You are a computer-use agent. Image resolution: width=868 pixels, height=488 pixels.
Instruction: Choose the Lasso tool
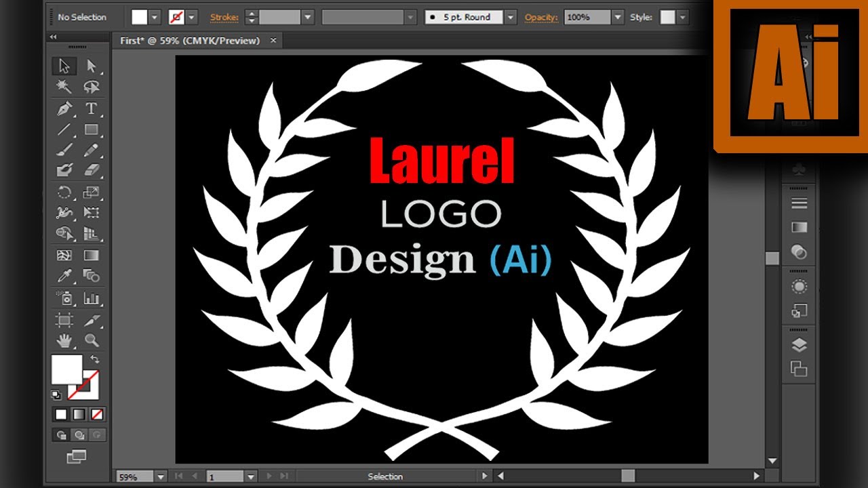pos(92,87)
